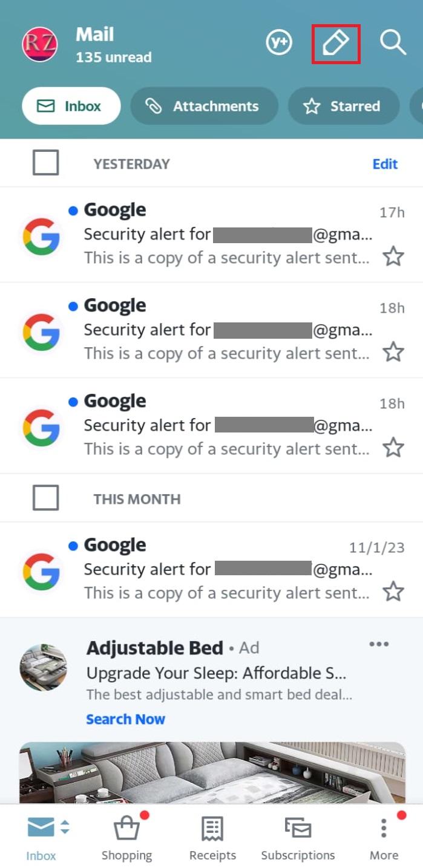Star the first Google email from 17h
Screen dimensions: 423x868
(x=393, y=257)
